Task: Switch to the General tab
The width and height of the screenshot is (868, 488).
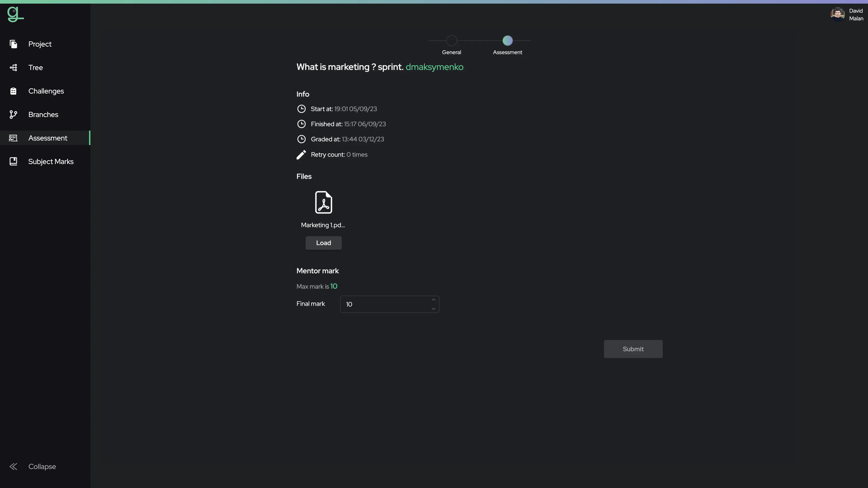Action: point(451,40)
